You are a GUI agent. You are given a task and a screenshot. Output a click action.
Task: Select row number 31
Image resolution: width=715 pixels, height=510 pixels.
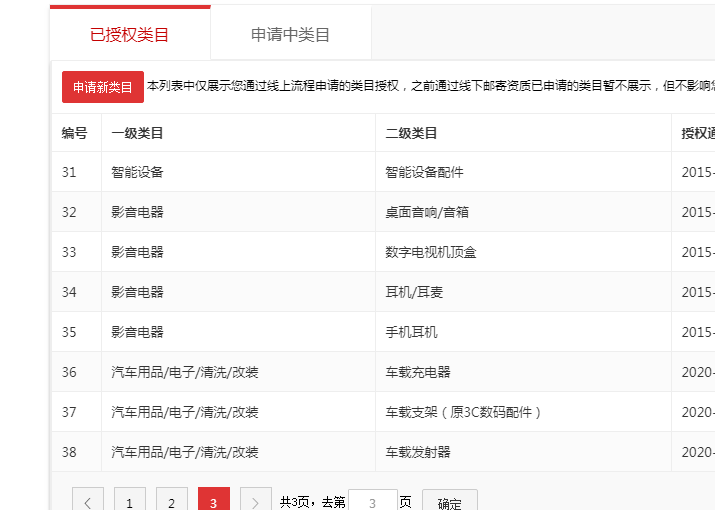(x=69, y=172)
